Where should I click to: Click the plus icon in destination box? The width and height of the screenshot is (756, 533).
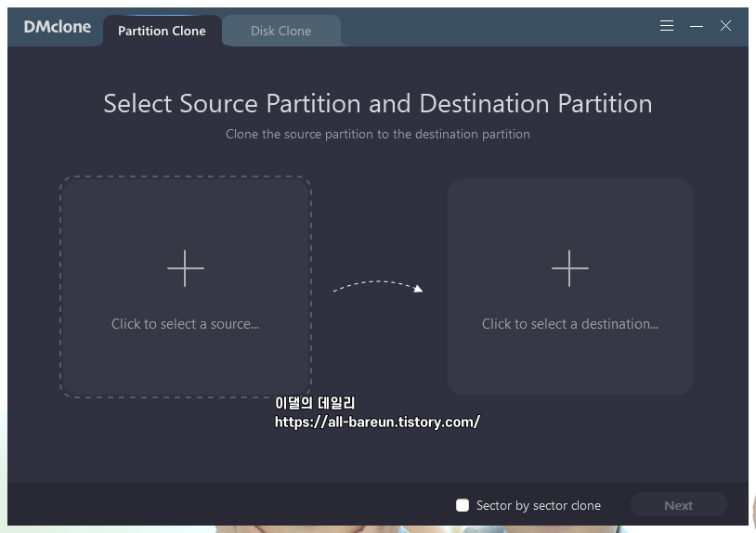[x=570, y=268]
